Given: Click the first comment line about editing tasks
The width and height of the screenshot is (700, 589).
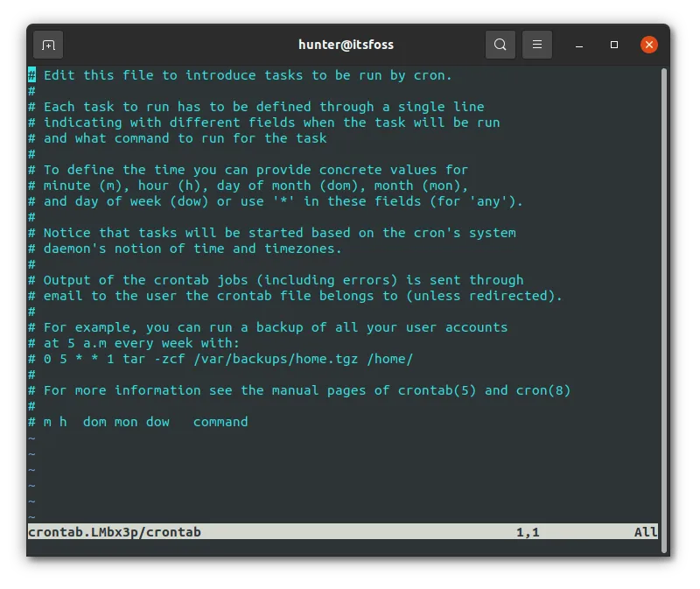Looking at the screenshot, I should pyautogui.click(x=236, y=75).
